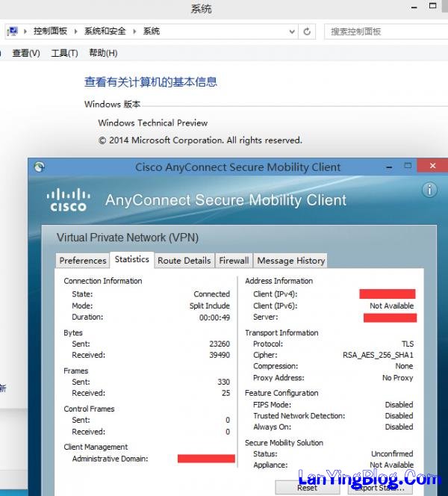Image resolution: width=448 pixels, height=496 pixels.
Task: Select the Statistics tab
Action: [132, 259]
